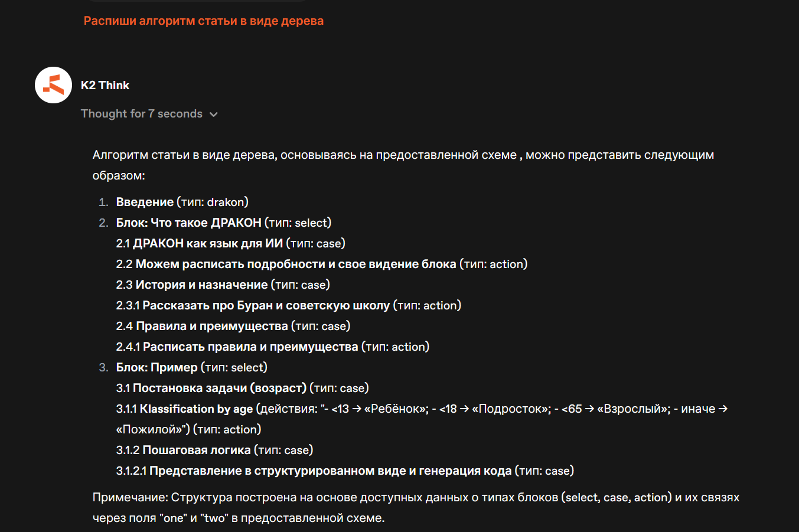Viewport: 799px width, 532px height.
Task: Select item 2.4.1 "Расписать правила и преимущества"
Action: pyautogui.click(x=250, y=347)
